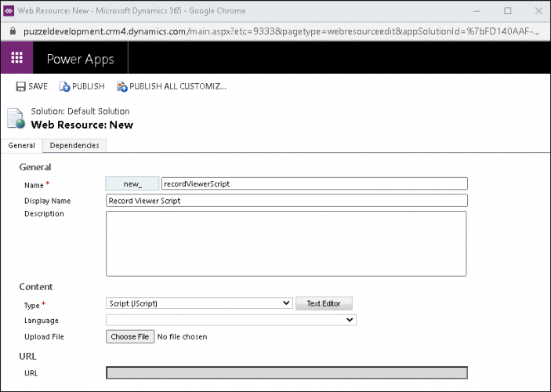
Task: Click the Name field containing recordViewerScript
Action: click(314, 183)
